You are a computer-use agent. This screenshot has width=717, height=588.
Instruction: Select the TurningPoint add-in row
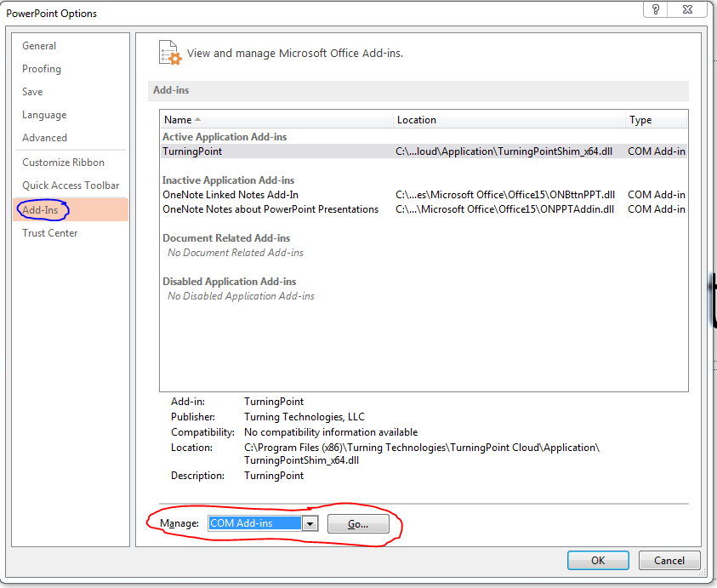(x=424, y=151)
